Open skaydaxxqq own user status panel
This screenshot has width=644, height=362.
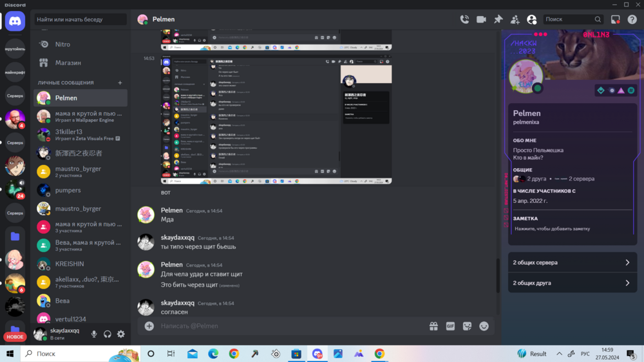tap(59, 334)
